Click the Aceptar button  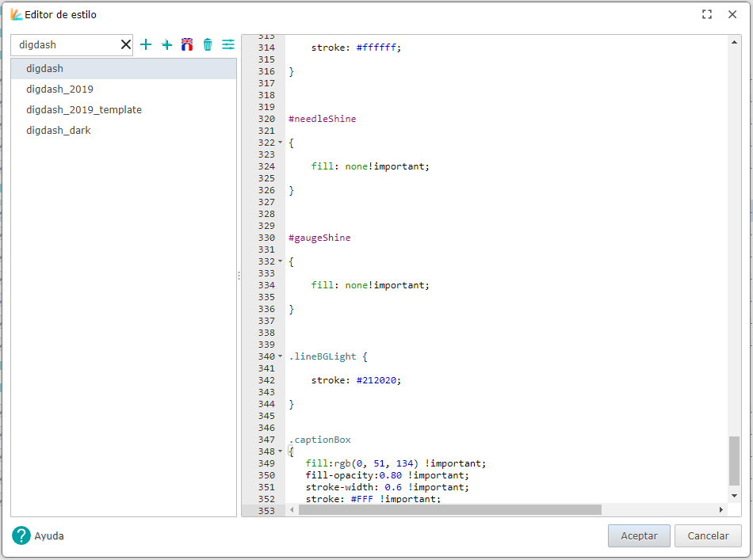639,535
